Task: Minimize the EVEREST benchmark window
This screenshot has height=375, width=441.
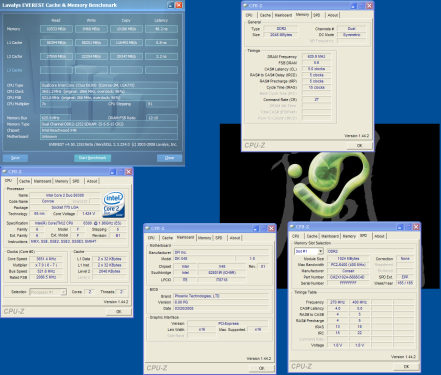Action: (x=171, y=5)
